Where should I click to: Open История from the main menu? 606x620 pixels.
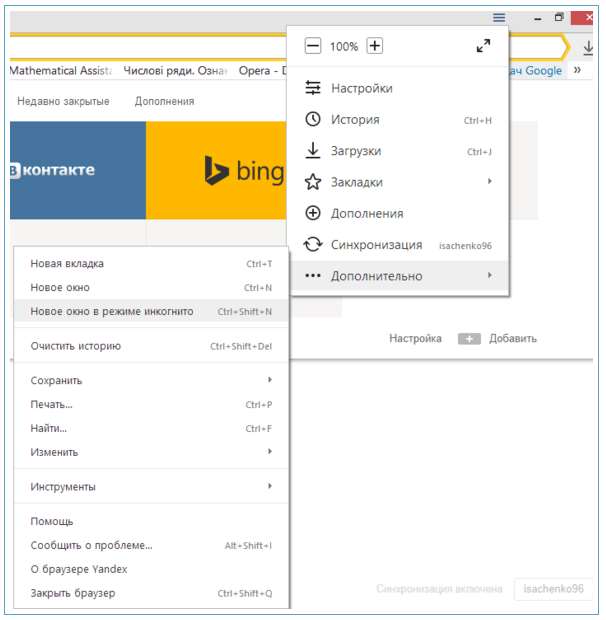tap(355, 120)
